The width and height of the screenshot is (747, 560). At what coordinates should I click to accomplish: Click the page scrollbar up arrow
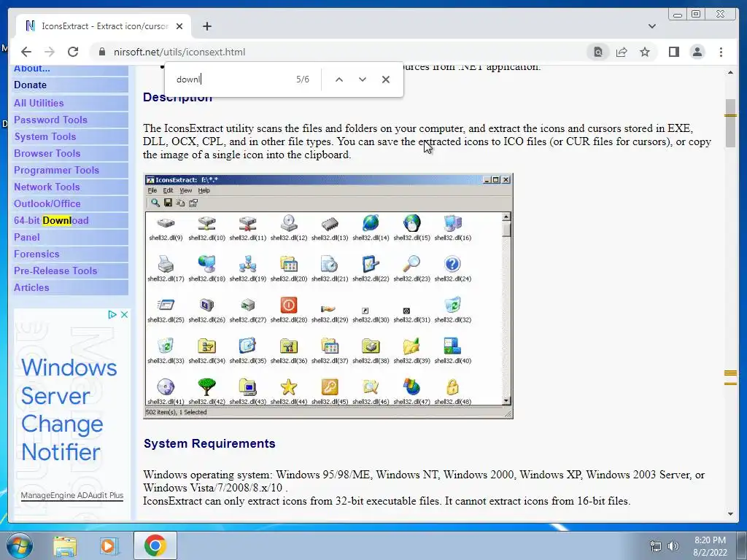coord(730,72)
